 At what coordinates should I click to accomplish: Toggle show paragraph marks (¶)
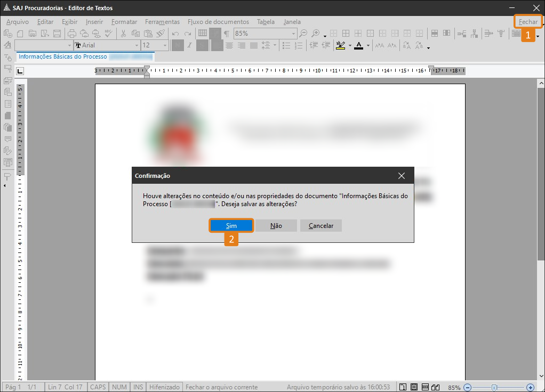coord(227,34)
